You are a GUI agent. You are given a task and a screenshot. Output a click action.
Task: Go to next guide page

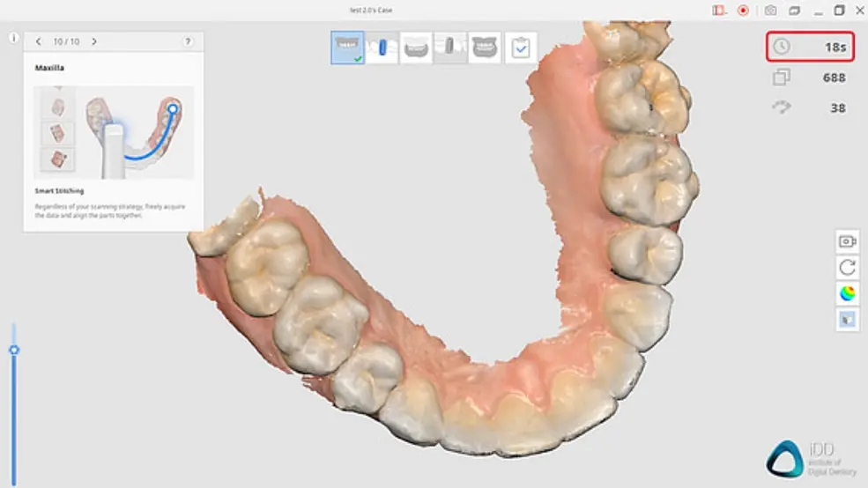point(94,41)
